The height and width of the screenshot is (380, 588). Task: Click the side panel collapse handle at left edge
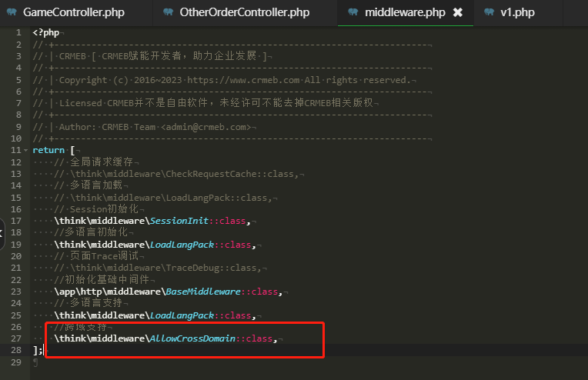pyautogui.click(x=2, y=234)
